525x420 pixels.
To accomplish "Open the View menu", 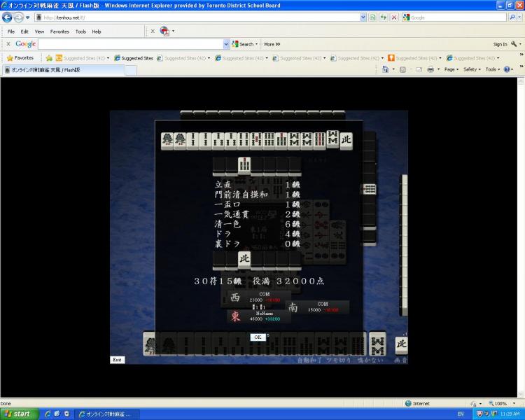I will pos(39,31).
